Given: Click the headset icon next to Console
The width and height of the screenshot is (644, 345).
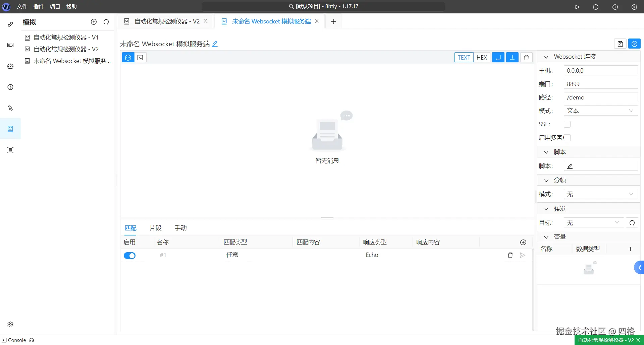Looking at the screenshot, I should (32, 340).
